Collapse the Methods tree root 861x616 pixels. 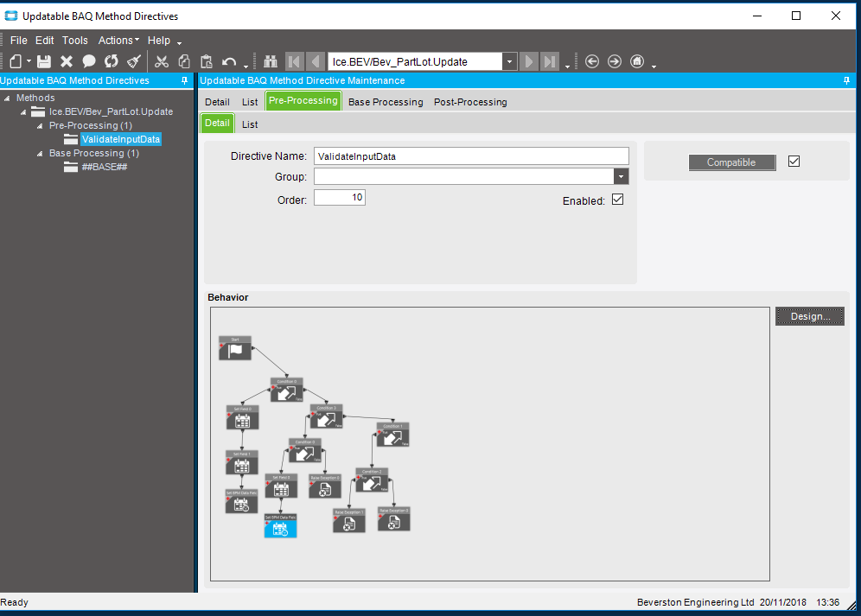[x=7, y=98]
